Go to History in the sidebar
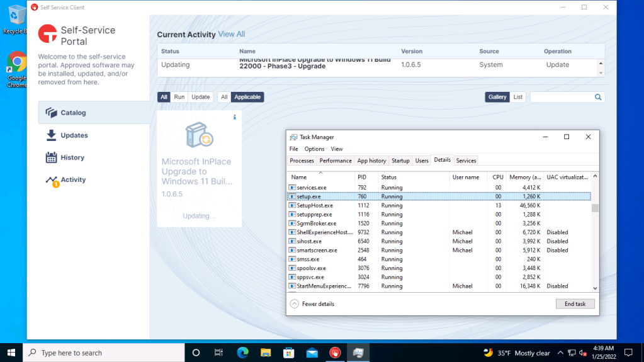Image resolution: width=644 pixels, height=362 pixels. tap(72, 157)
